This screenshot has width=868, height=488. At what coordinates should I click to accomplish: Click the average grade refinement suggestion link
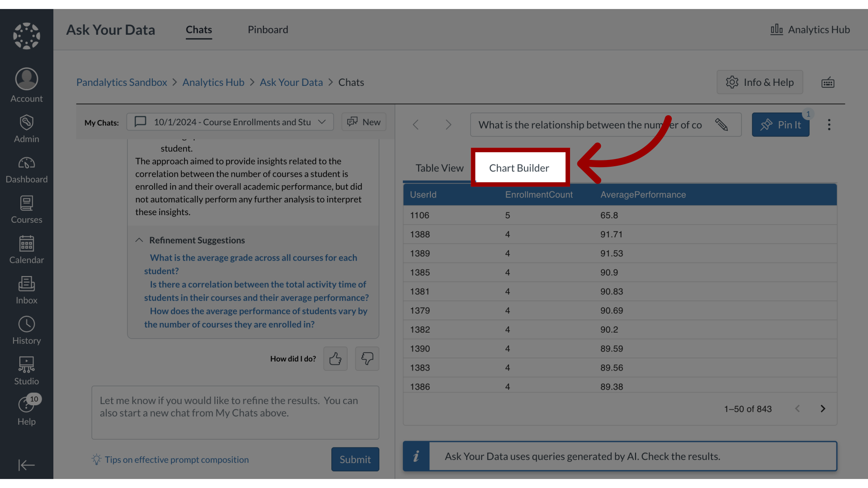250,264
